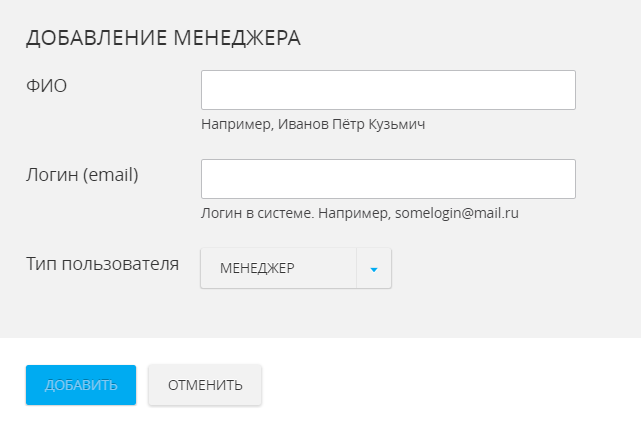Image resolution: width=641 pixels, height=424 pixels.
Task: Click the Тип пользователя label
Action: coord(102,264)
